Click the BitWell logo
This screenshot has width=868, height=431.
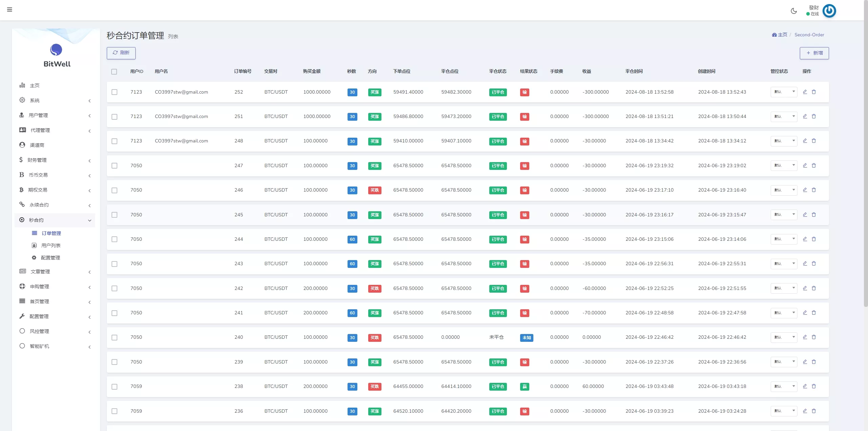[56, 56]
